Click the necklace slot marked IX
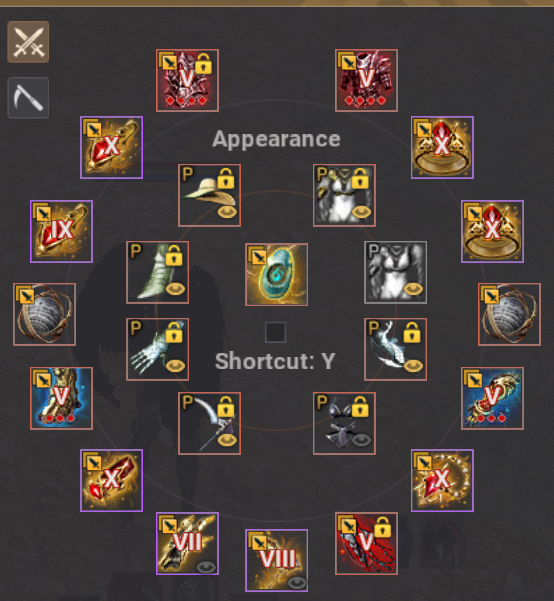554x601 pixels. pyautogui.click(x=61, y=231)
